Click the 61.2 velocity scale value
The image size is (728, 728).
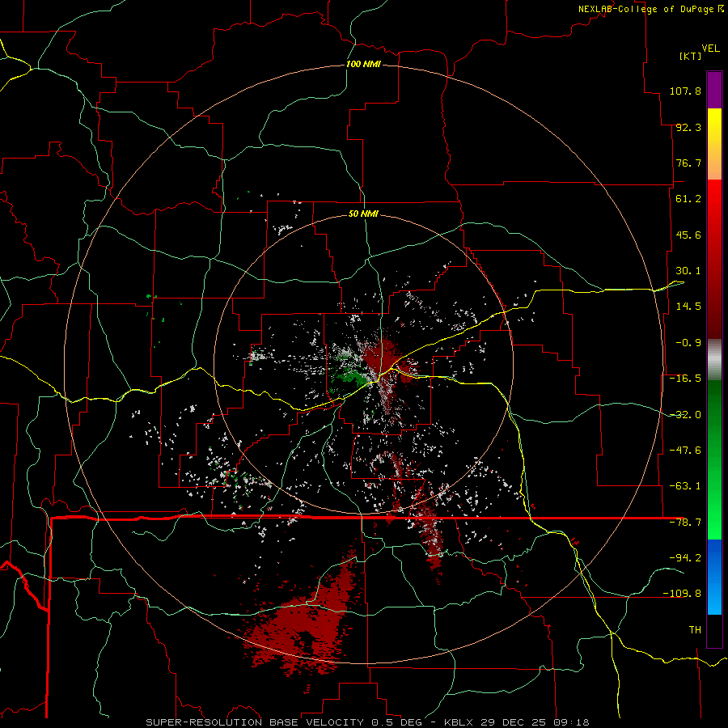(688, 199)
